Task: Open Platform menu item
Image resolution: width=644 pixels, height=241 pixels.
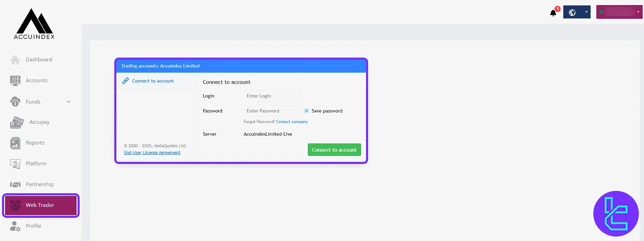Action: pos(36,164)
